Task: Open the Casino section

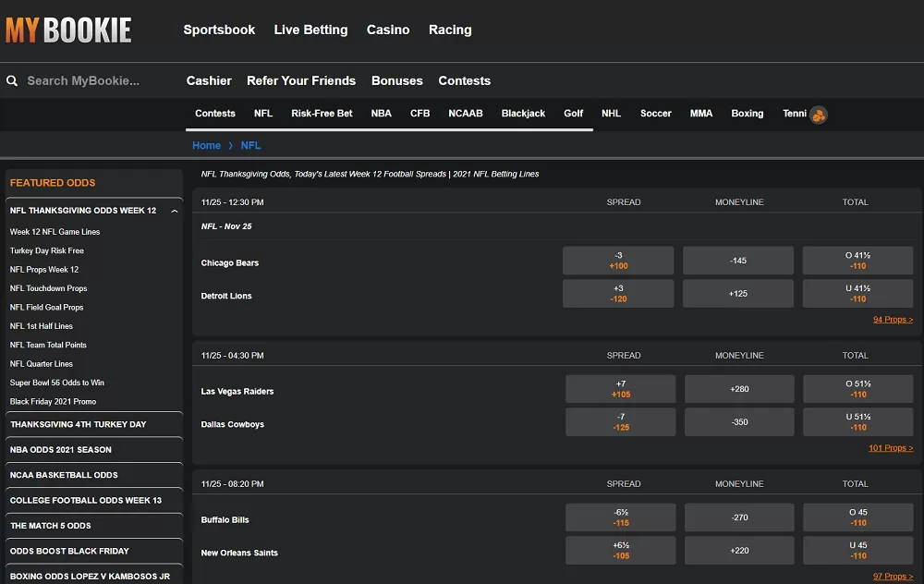Action: pos(388,30)
